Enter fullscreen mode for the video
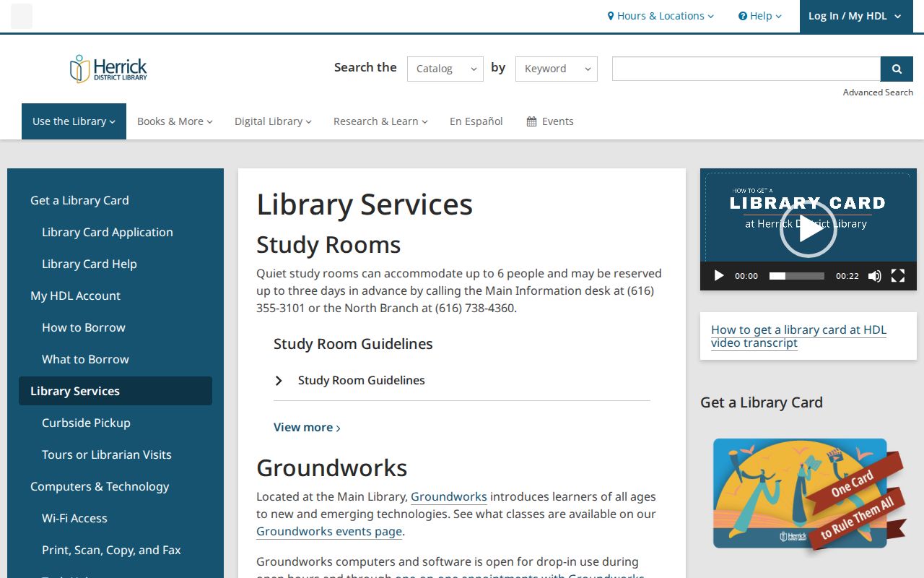Viewport: 924px width, 578px height. [x=898, y=275]
